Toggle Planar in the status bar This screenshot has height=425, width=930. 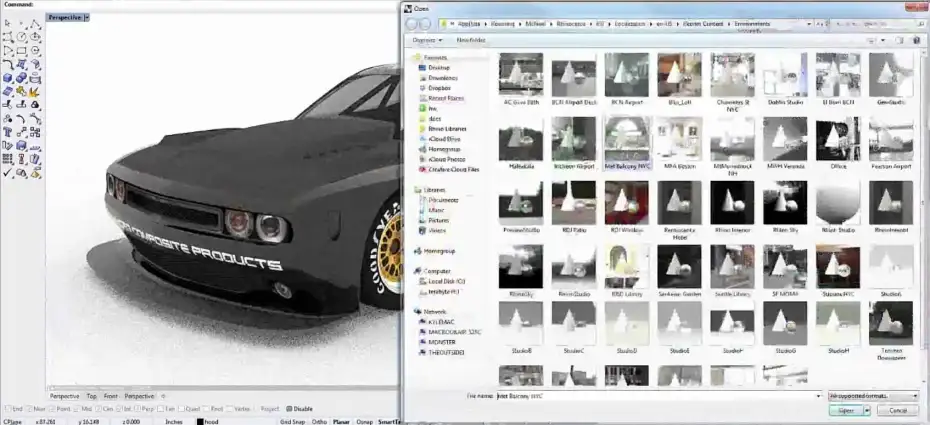341,422
